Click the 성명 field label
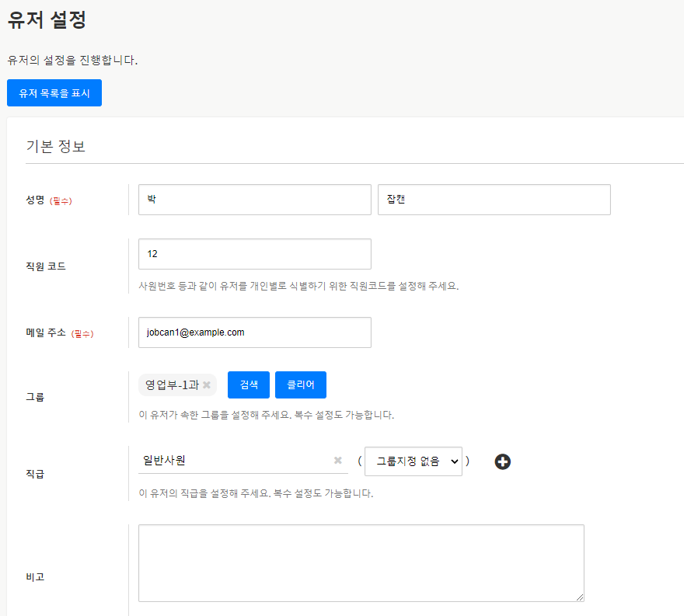This screenshot has width=684, height=616. click(35, 200)
